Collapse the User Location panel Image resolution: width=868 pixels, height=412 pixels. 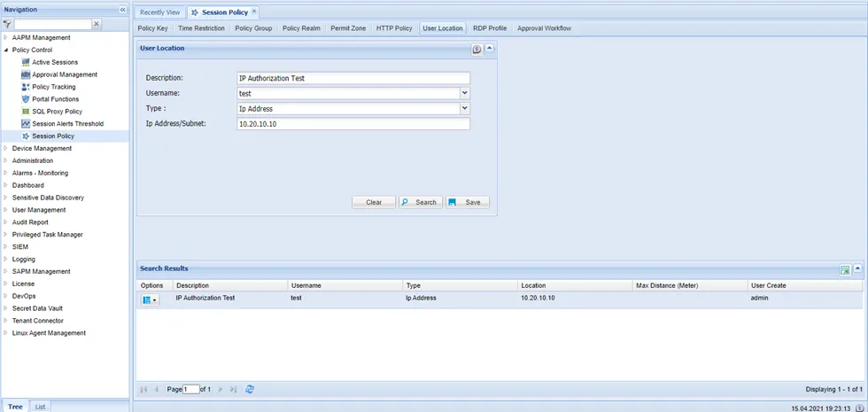(489, 49)
